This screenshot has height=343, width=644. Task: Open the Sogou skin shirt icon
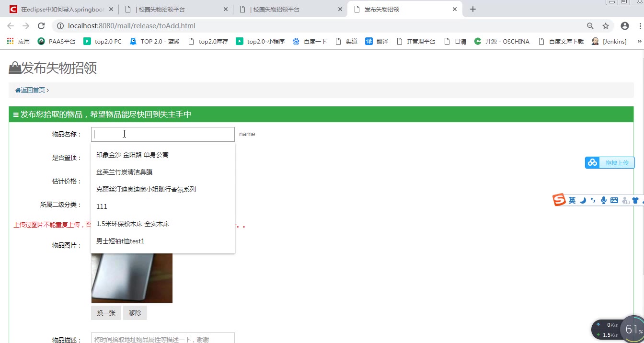click(x=635, y=201)
